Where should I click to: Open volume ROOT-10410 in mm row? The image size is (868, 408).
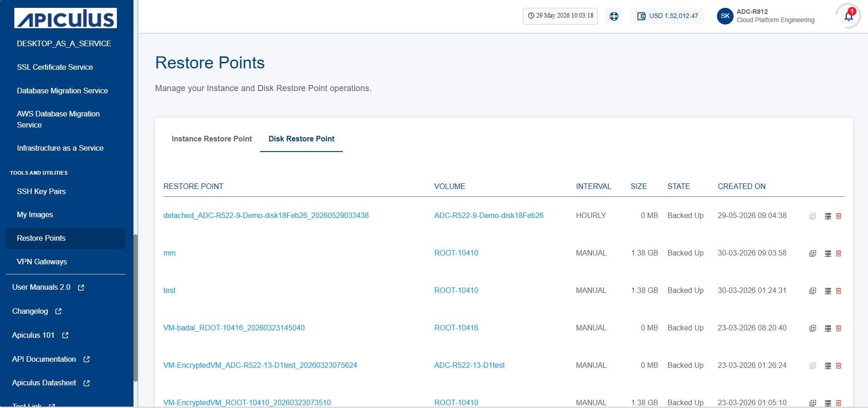click(456, 253)
